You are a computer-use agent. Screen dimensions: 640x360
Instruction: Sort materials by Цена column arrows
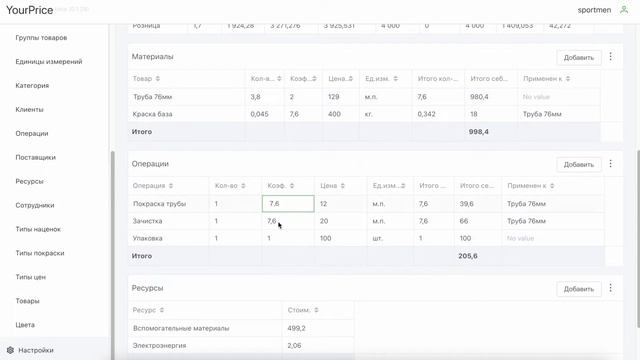click(351, 78)
